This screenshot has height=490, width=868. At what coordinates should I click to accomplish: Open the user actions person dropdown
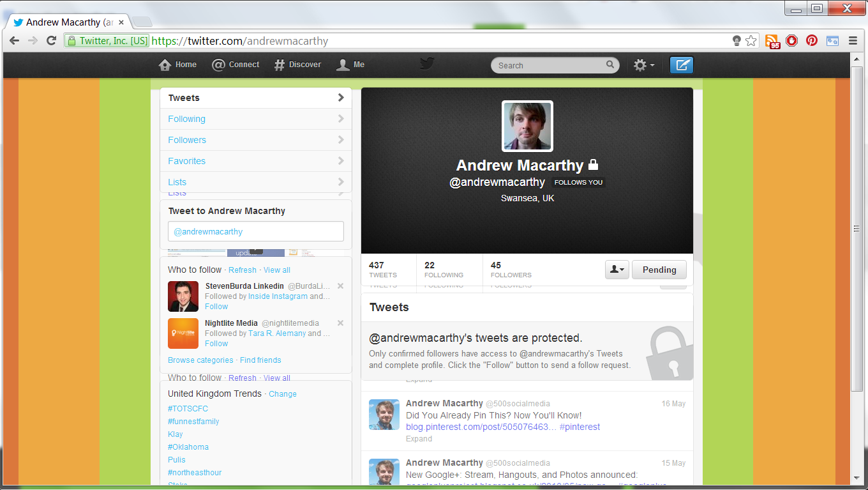click(617, 270)
